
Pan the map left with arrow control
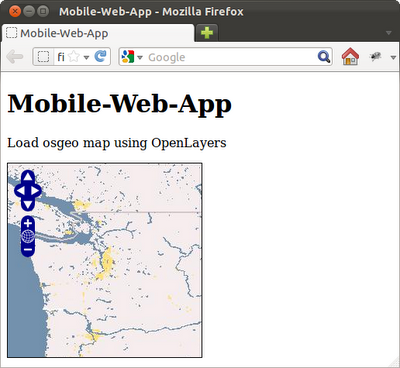click(20, 191)
